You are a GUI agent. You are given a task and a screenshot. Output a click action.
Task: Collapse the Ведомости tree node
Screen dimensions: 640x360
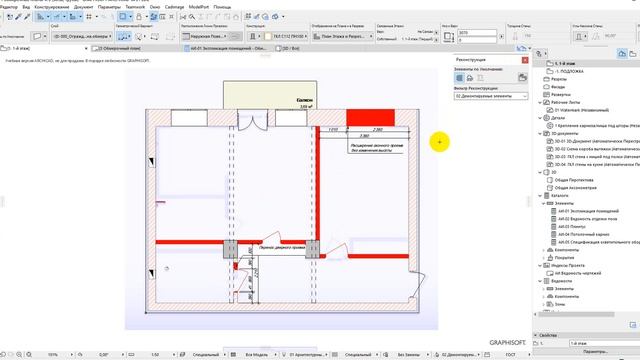point(540,281)
